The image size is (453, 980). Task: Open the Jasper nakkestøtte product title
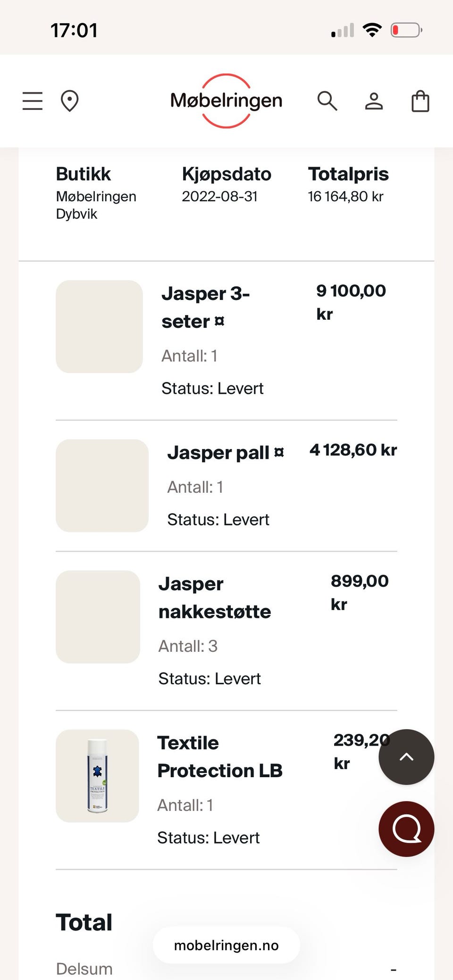pos(215,598)
